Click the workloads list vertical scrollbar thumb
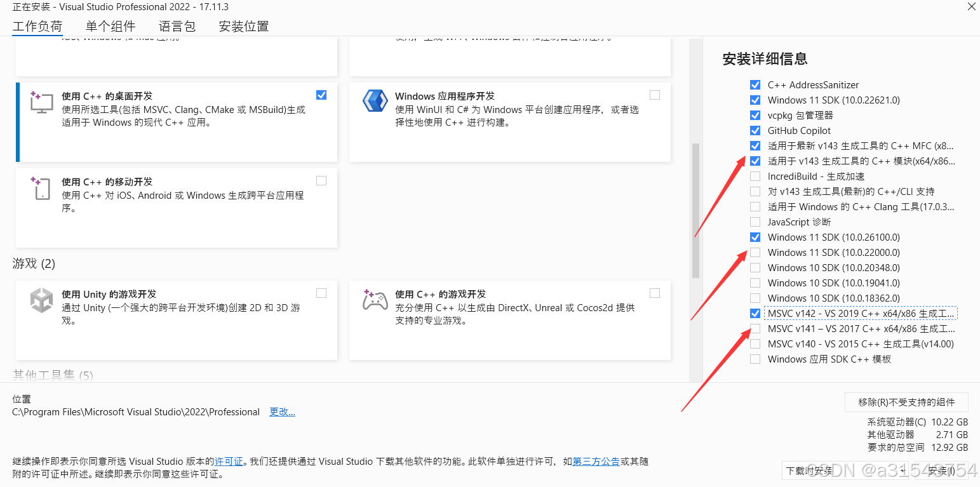Screen dimensions: 980x487 [x=695, y=210]
